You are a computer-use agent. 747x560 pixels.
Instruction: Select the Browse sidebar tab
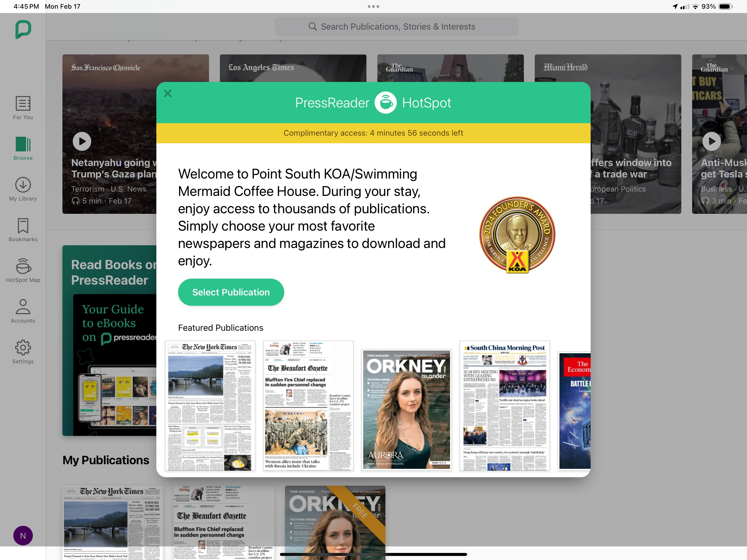[x=23, y=148]
